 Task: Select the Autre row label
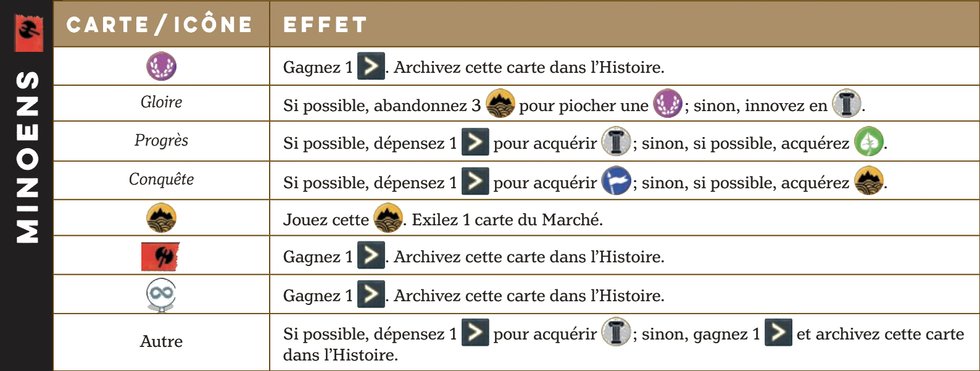(x=161, y=341)
